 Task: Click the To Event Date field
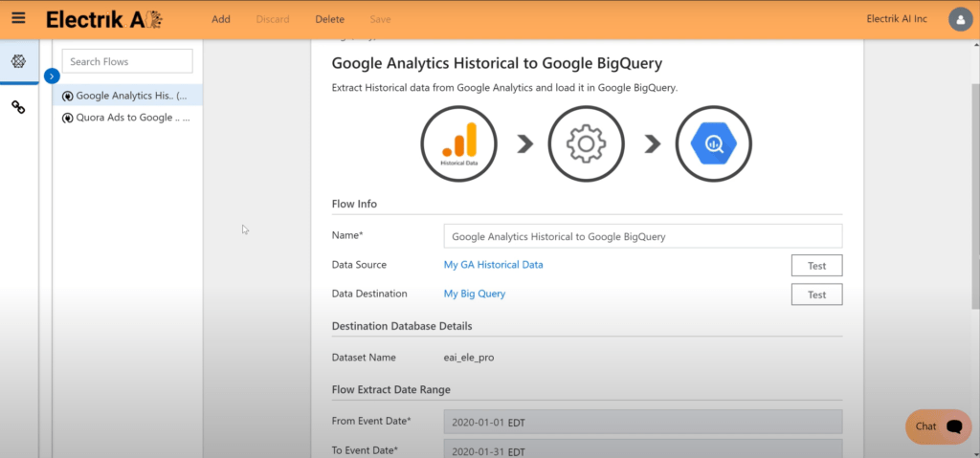coord(643,449)
